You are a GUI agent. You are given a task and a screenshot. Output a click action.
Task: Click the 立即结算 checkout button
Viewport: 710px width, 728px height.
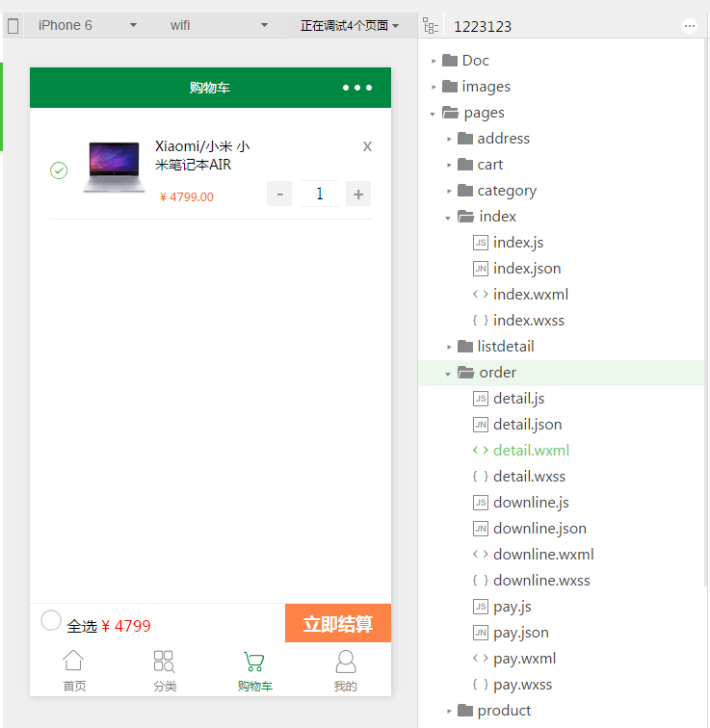[x=338, y=624]
